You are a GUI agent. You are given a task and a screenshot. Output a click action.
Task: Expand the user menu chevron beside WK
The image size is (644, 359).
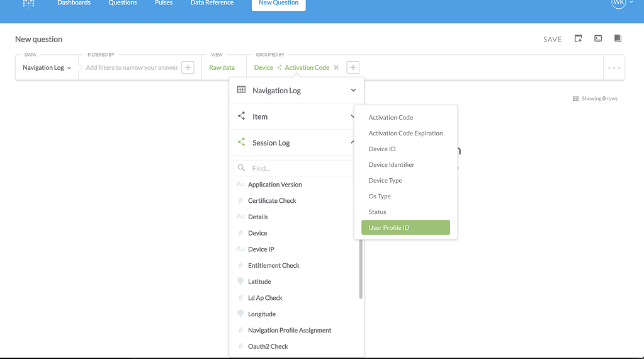631,3
